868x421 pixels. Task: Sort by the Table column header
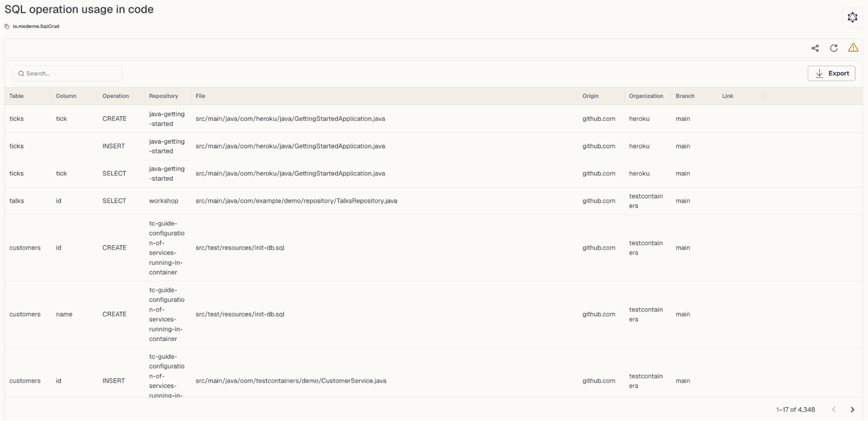tap(17, 96)
